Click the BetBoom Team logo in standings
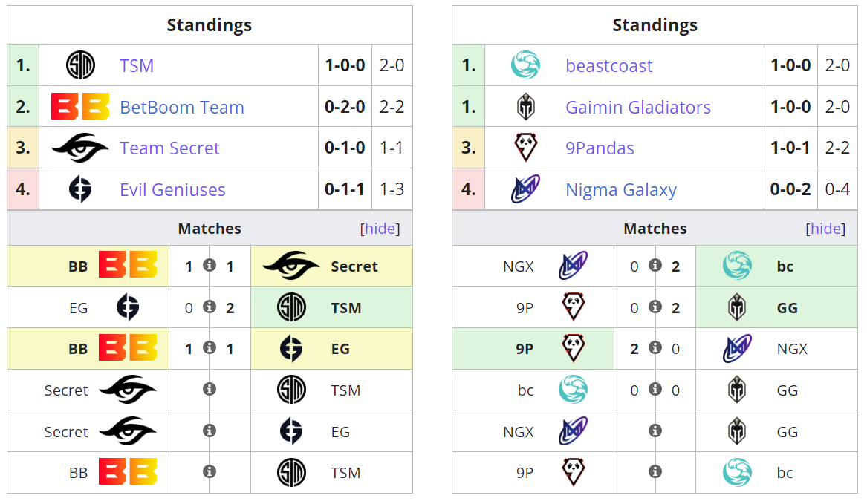This screenshot has width=867, height=504. [x=80, y=107]
